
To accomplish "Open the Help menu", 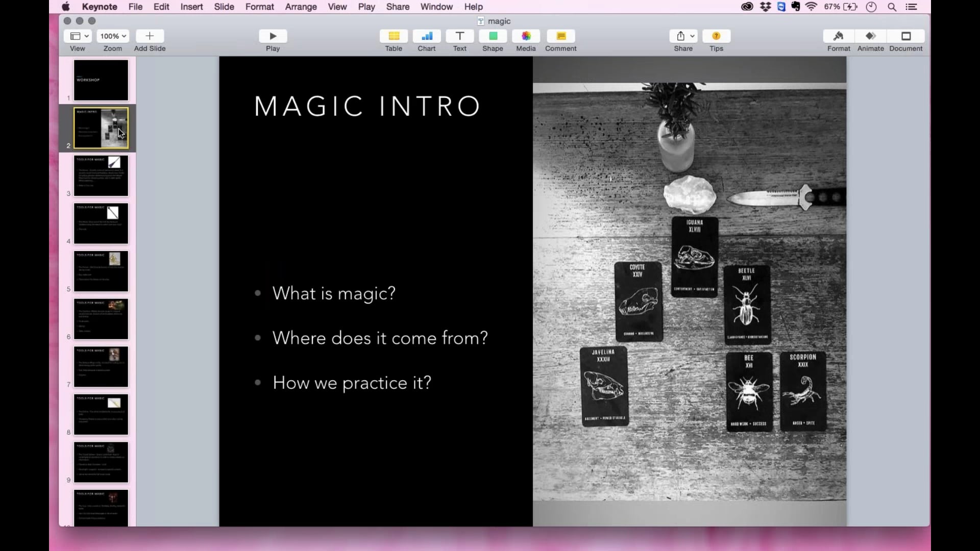I will click(473, 7).
